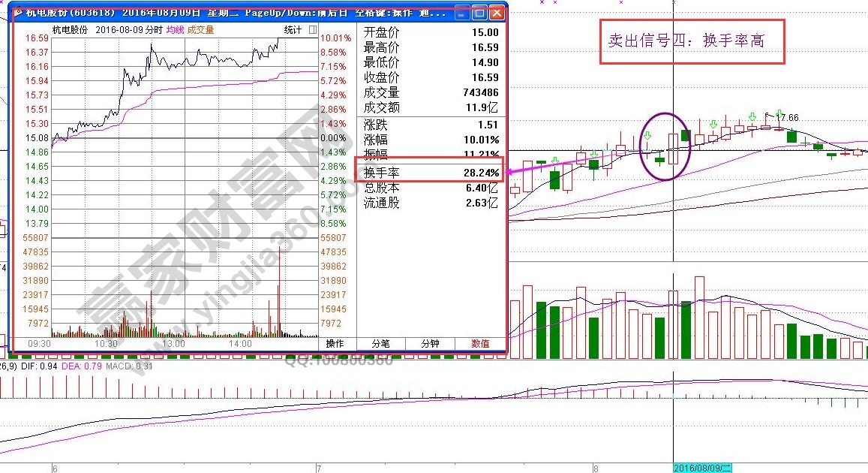Screen dimensions: 868x473
Task: Click the 流通股 2.63亿 row
Action: click(431, 203)
